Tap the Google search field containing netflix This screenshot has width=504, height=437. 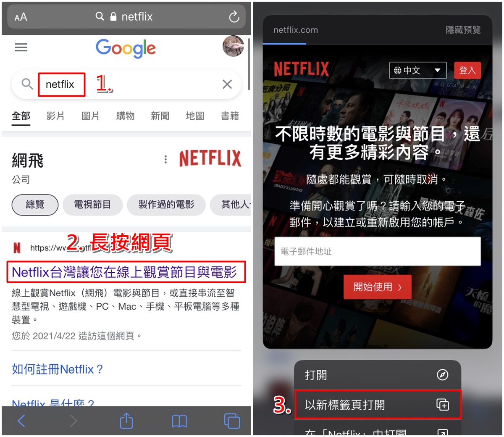[x=126, y=84]
